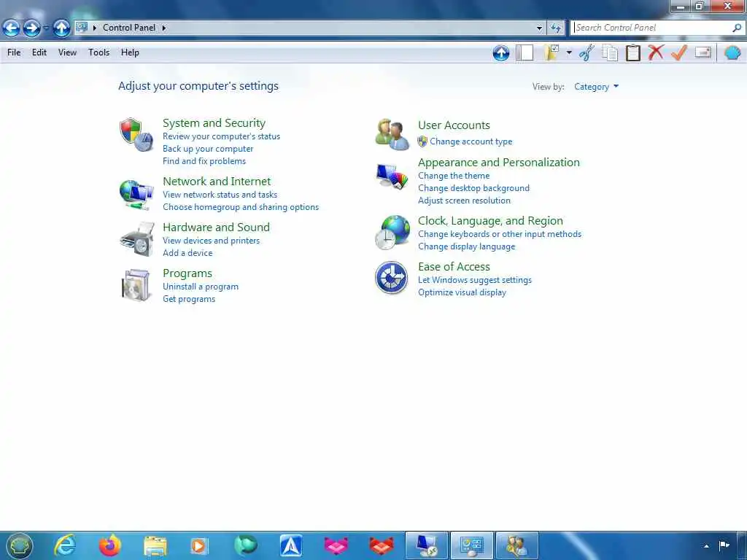The height and width of the screenshot is (560, 747).
Task: Click 'Change display language'
Action: click(x=466, y=246)
